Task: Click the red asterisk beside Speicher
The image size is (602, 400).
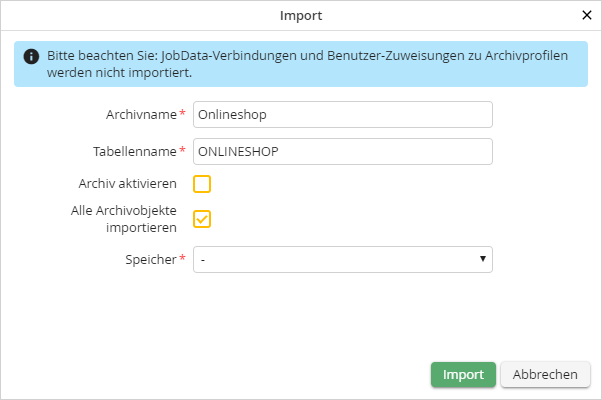Action: point(182,260)
